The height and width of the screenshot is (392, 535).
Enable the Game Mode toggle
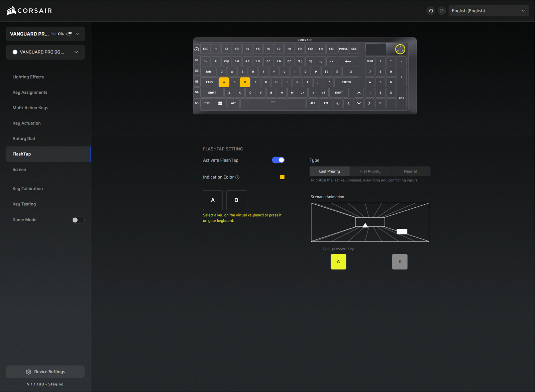pyautogui.click(x=78, y=220)
